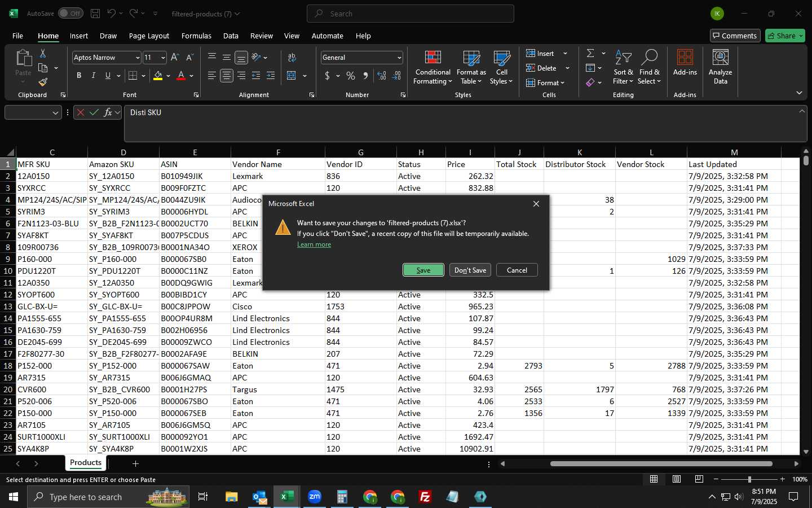Click the Clear eraser icon
Image resolution: width=812 pixels, height=508 pixels.
pyautogui.click(x=590, y=82)
